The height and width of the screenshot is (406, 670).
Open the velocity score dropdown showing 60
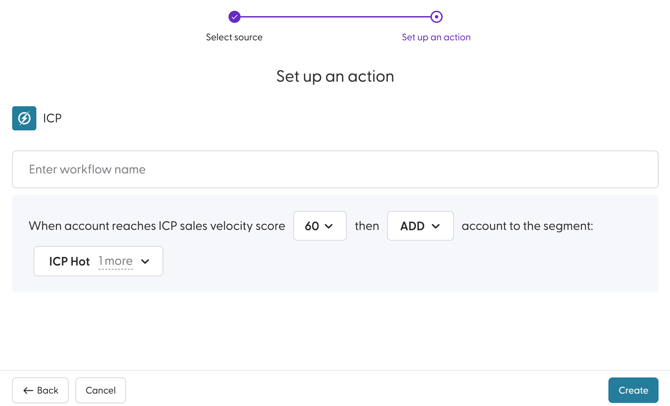click(319, 226)
